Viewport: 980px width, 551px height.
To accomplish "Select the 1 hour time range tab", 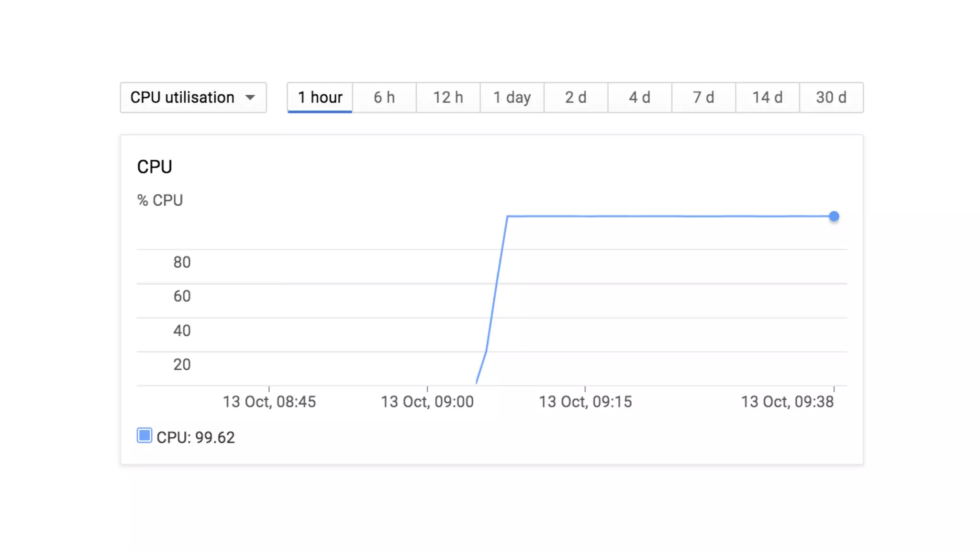I will (x=320, y=98).
